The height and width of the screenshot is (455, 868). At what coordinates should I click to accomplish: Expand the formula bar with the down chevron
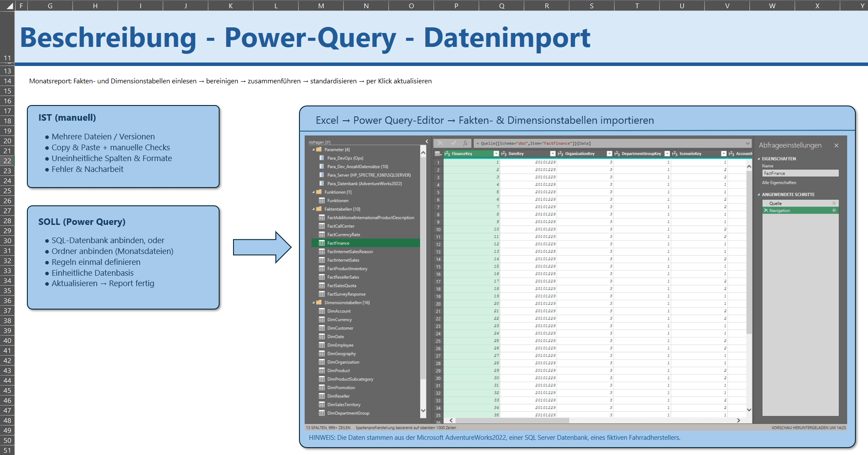coord(748,143)
